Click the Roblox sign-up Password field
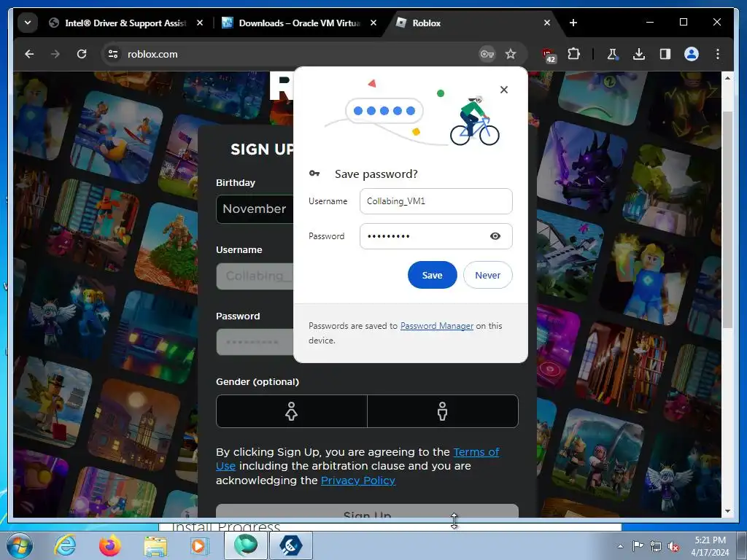Image resolution: width=747 pixels, height=560 pixels. click(255, 342)
